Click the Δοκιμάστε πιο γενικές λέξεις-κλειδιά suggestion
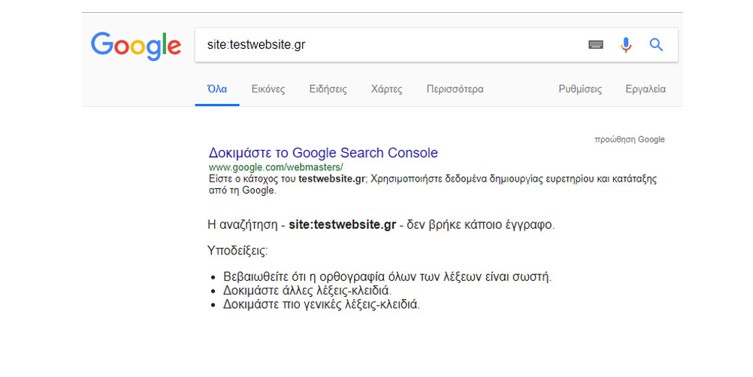 321,304
